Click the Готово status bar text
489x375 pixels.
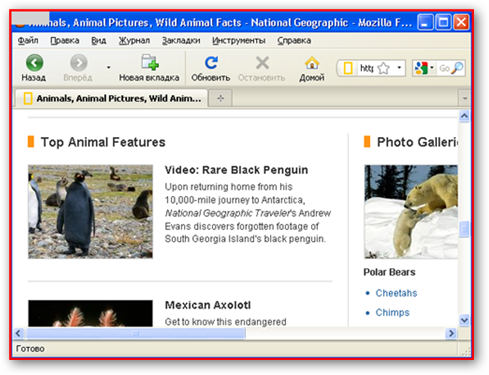[30, 349]
